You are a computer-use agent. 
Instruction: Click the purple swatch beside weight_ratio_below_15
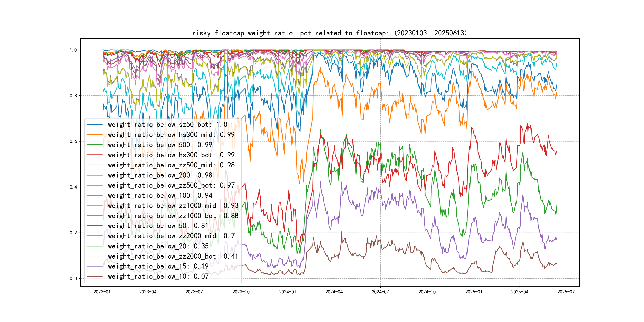95,266
